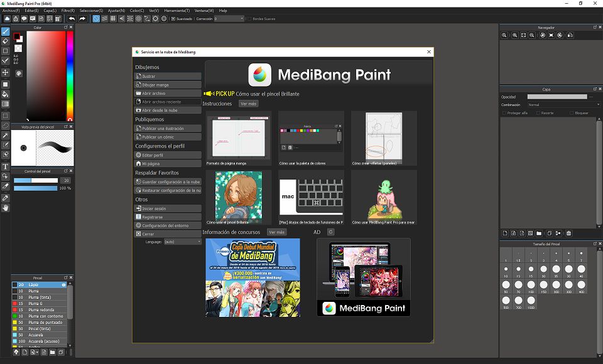The width and height of the screenshot is (603, 364).
Task: Select the Magic Wand tool
Action: click(6, 136)
